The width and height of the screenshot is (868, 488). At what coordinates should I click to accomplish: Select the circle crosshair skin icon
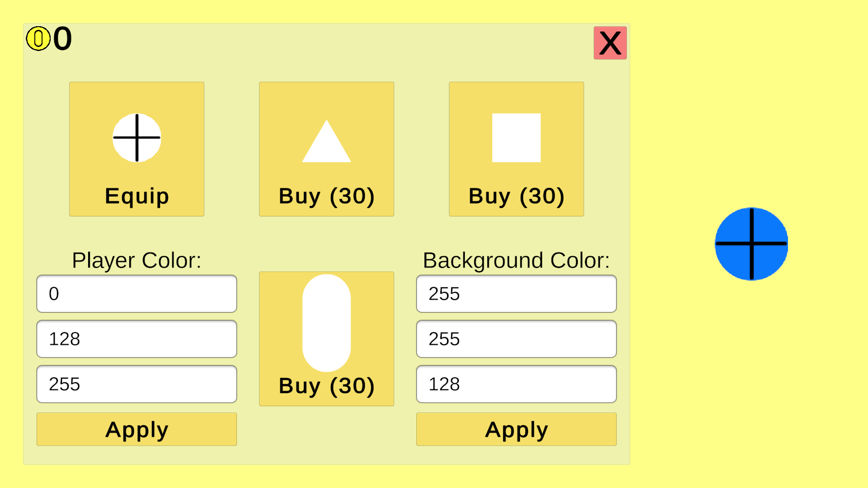[137, 138]
